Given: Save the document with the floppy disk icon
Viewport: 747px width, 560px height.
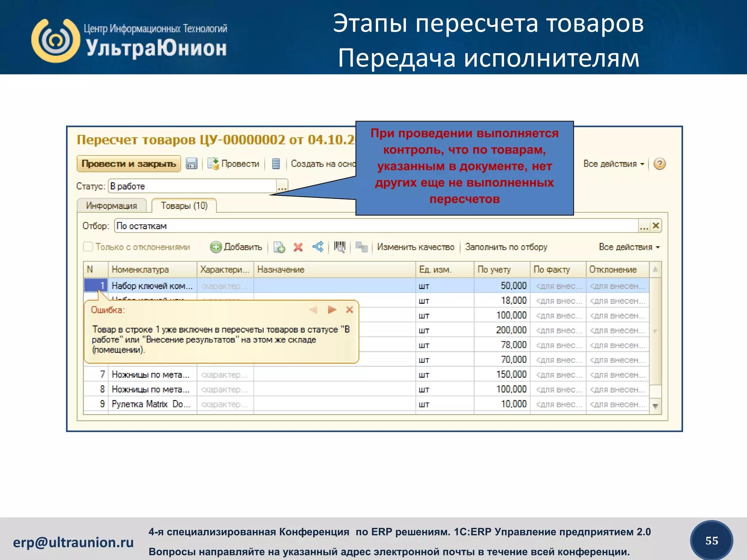Looking at the screenshot, I should [191, 164].
